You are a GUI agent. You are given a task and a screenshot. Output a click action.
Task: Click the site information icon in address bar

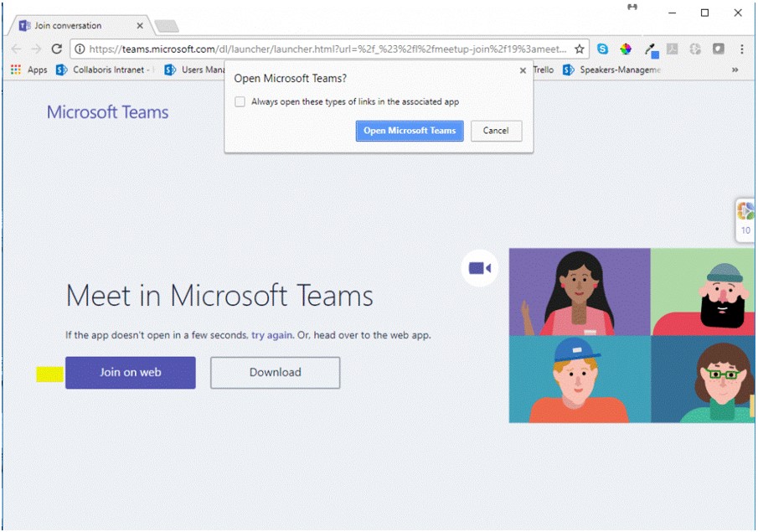[80, 49]
